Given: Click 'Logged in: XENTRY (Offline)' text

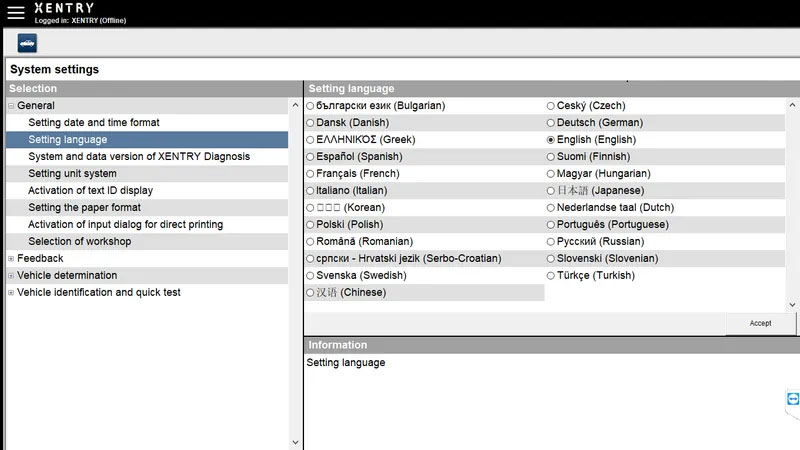Looking at the screenshot, I should pyautogui.click(x=80, y=21).
